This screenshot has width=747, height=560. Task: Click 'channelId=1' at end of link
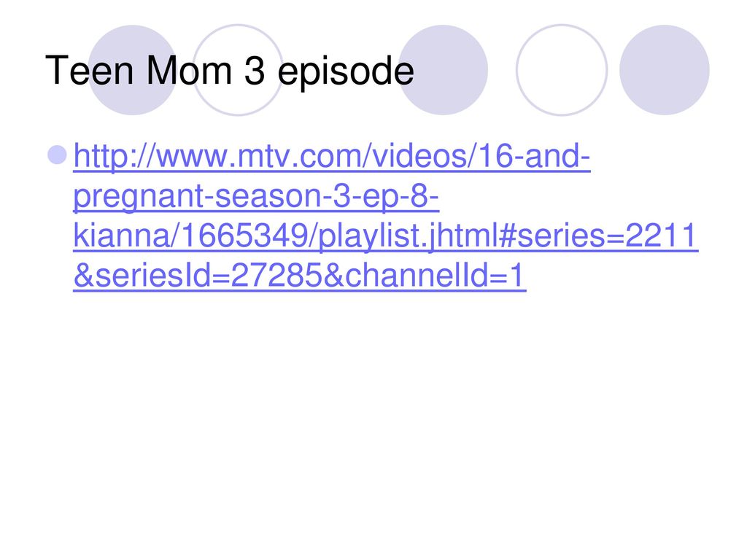pos(435,276)
